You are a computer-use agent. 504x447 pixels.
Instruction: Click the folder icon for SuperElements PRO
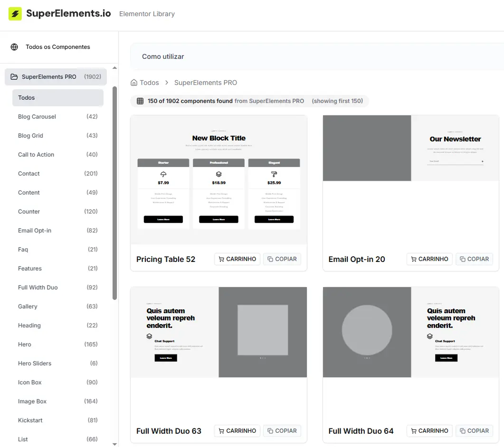point(14,77)
